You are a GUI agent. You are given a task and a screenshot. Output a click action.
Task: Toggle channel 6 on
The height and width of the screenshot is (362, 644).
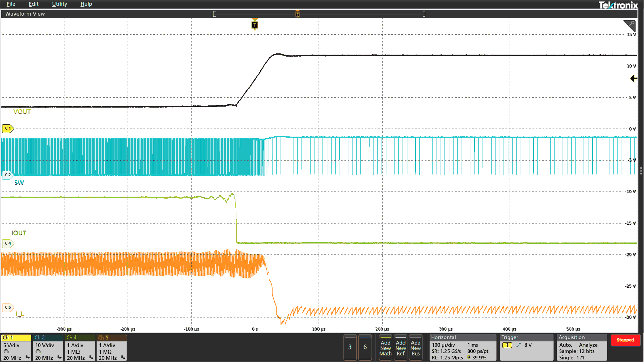(365, 347)
